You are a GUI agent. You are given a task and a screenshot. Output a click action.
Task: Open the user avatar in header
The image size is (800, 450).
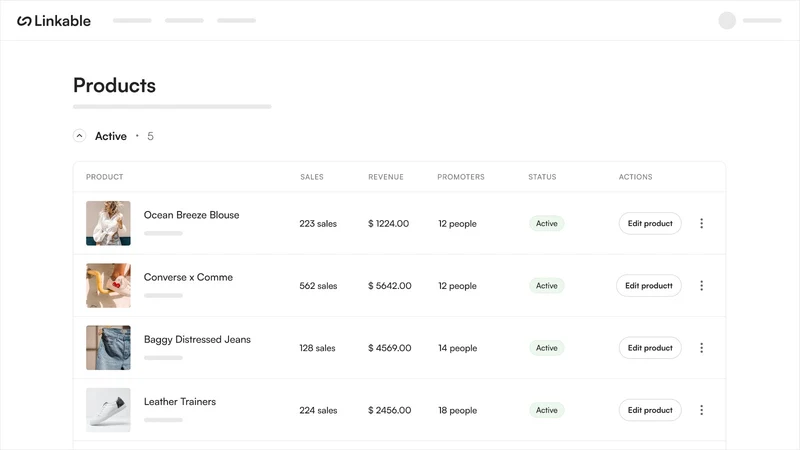pyautogui.click(x=727, y=20)
